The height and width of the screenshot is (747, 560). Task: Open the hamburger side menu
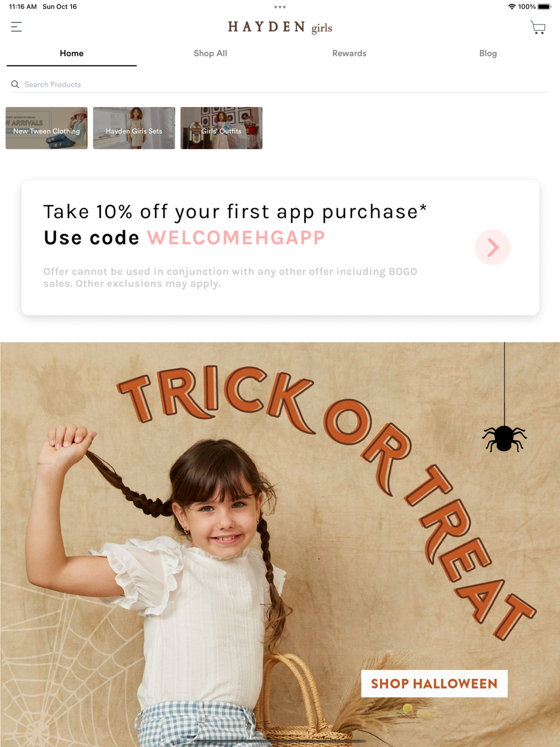click(x=16, y=27)
